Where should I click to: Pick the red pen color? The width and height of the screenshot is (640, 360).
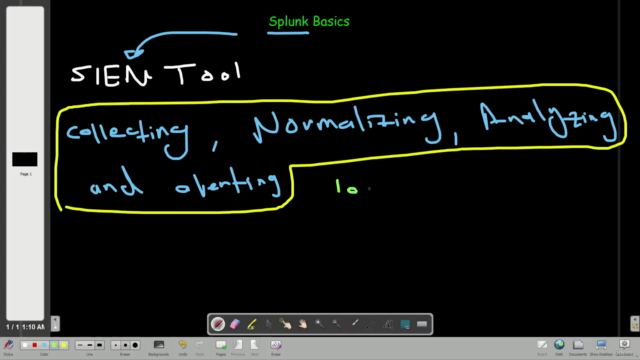coord(35,345)
